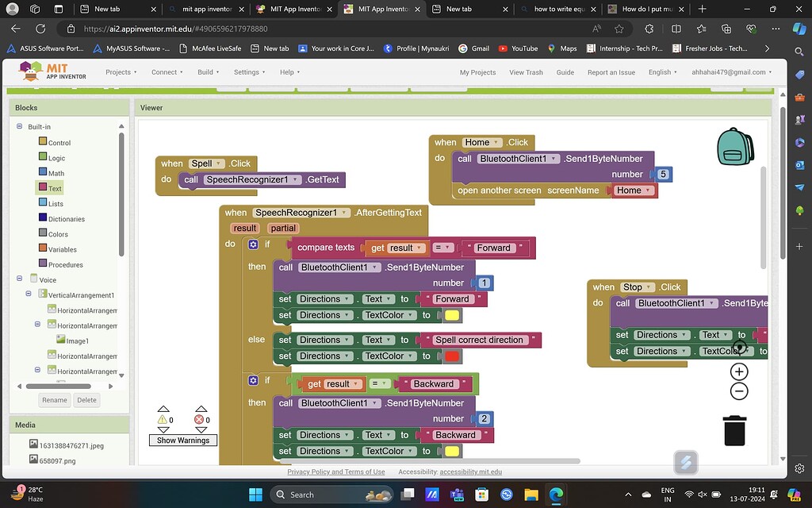Select the Text blocks category
The width and height of the screenshot is (812, 508).
[55, 188]
